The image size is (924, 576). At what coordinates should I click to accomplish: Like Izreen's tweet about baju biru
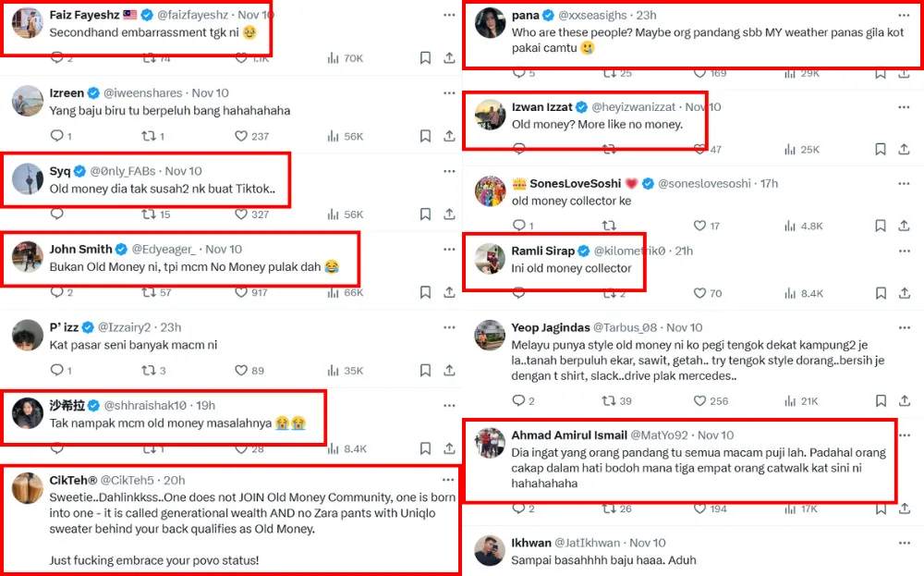(241, 136)
